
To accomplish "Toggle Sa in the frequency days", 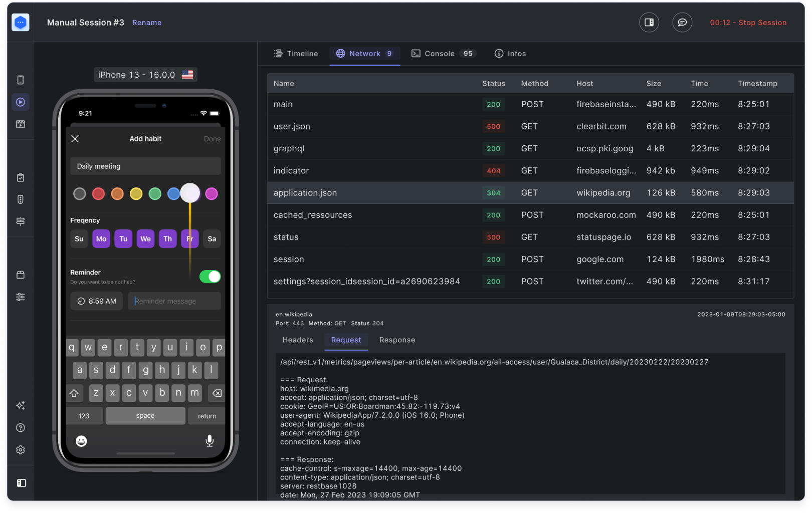I will 212,239.
